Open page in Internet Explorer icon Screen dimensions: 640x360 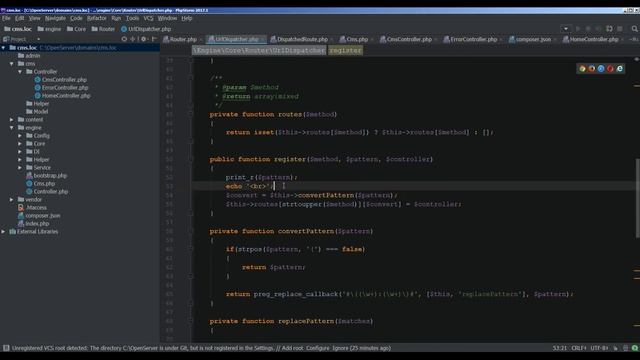click(x=620, y=69)
